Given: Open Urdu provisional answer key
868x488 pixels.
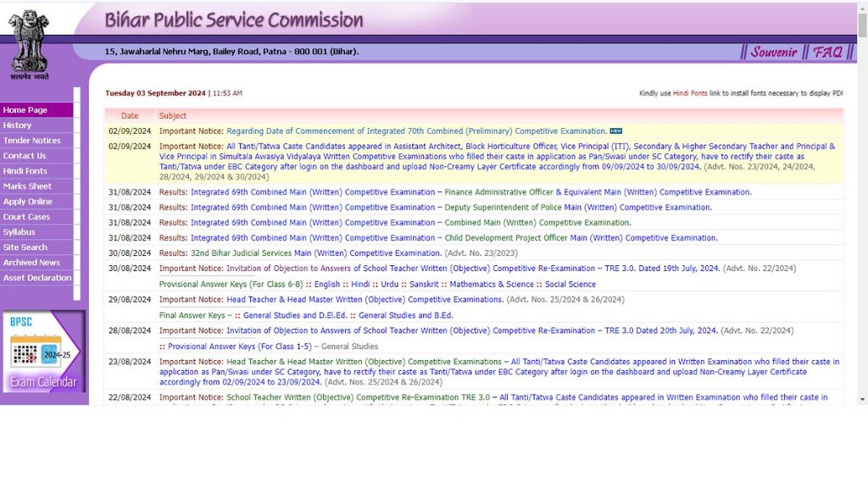Looking at the screenshot, I should [x=390, y=285].
